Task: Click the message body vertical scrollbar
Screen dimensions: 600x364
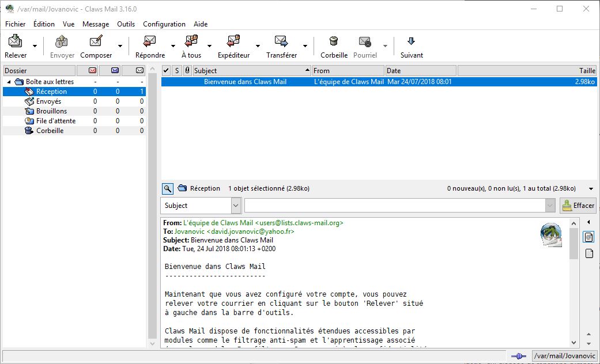Action: pos(573,283)
